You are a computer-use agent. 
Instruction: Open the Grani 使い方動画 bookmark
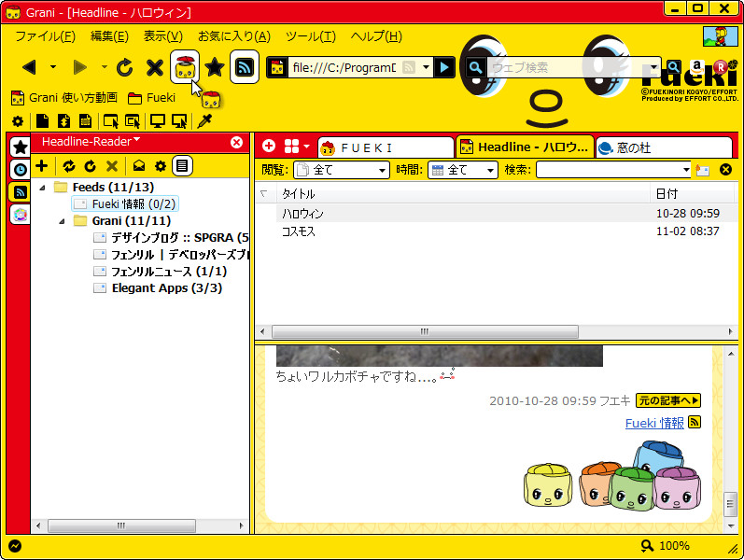click(64, 98)
